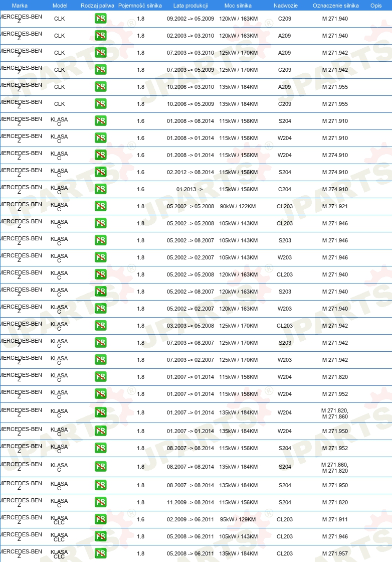Select the engine code cell M 271.957
The image size is (392, 562).
(x=335, y=553)
